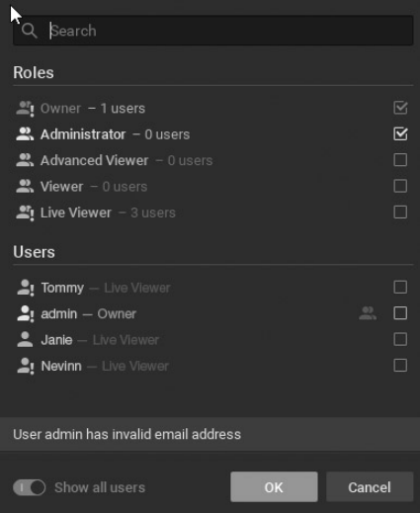Click the 'admin — Owner' row text
The width and height of the screenshot is (420, 513).
(x=89, y=313)
